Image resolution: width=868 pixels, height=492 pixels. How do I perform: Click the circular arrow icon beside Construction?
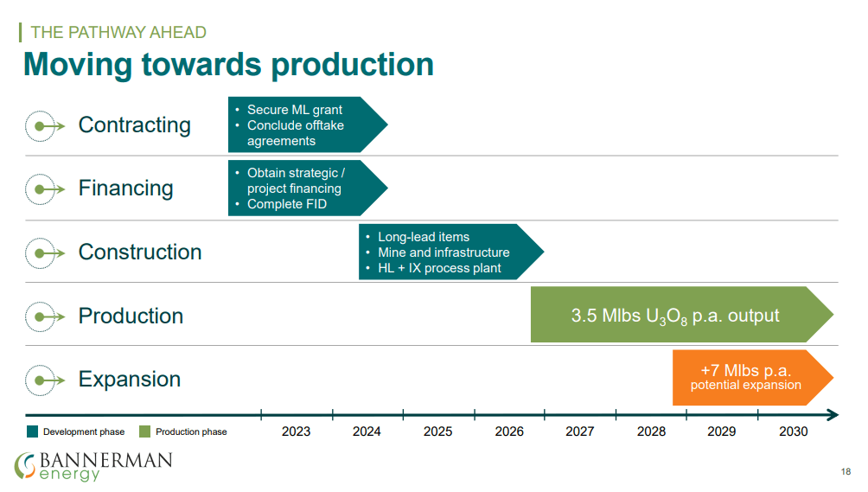(45, 253)
